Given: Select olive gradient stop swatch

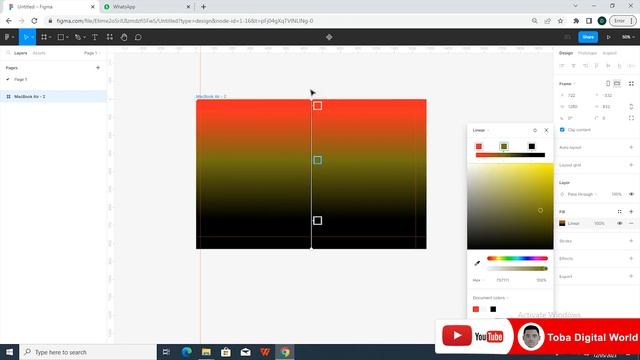Looking at the screenshot, I should click(x=504, y=147).
